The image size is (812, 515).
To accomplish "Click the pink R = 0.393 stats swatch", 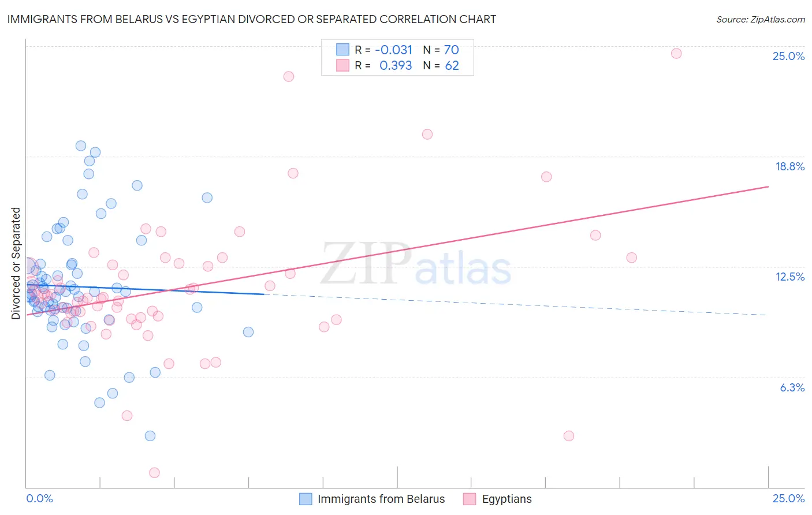I will click(x=343, y=65).
